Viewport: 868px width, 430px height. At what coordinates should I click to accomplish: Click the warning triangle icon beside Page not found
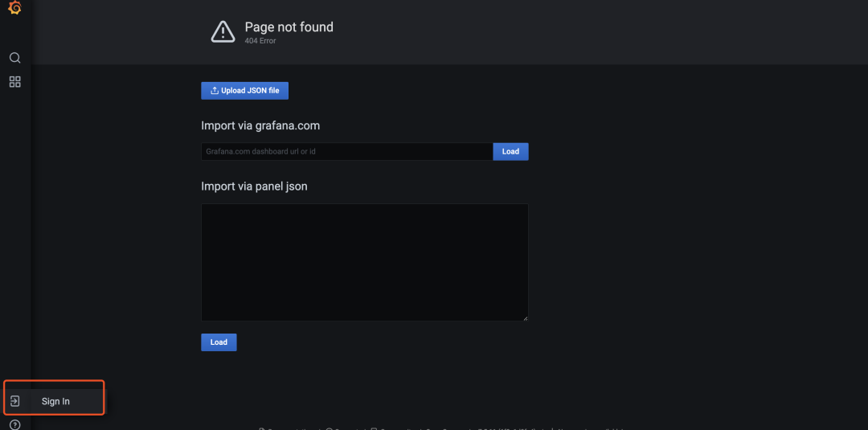pyautogui.click(x=223, y=31)
